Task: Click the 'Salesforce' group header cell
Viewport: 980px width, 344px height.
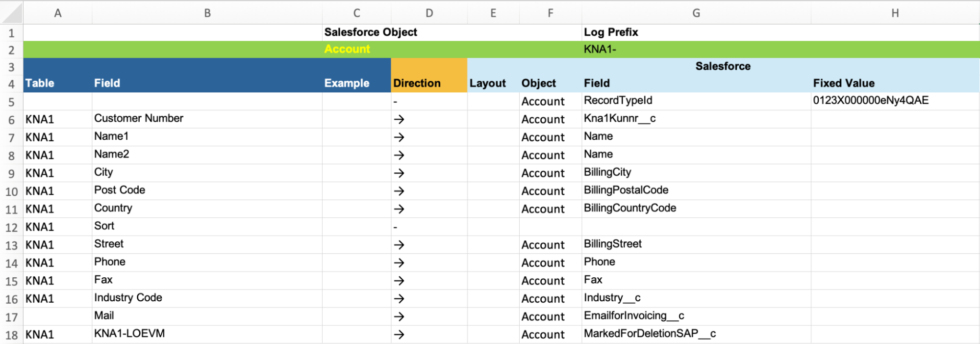Action: [x=723, y=66]
